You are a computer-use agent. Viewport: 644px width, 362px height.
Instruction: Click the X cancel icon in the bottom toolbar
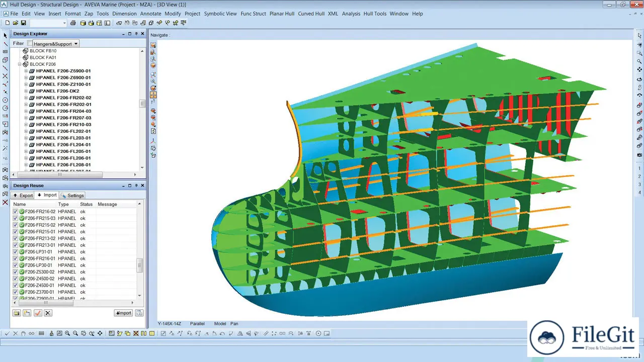[x=15, y=333]
